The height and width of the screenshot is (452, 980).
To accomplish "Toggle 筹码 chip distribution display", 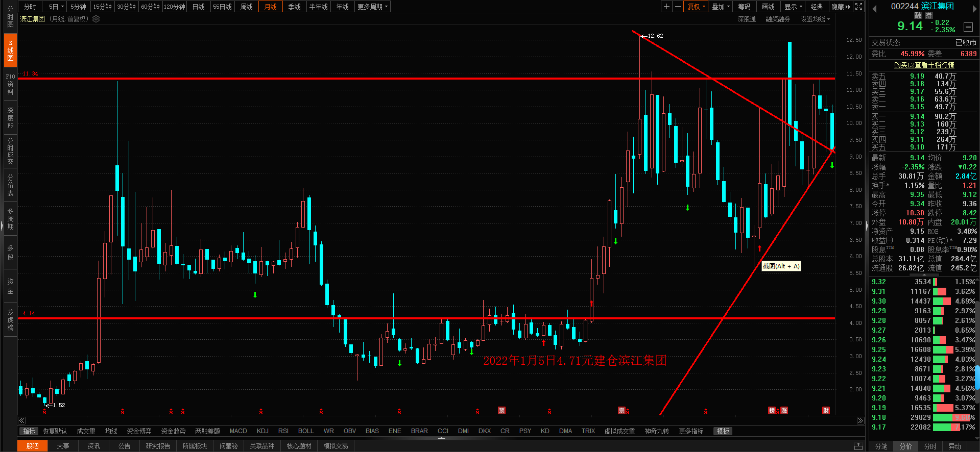I will point(744,7).
